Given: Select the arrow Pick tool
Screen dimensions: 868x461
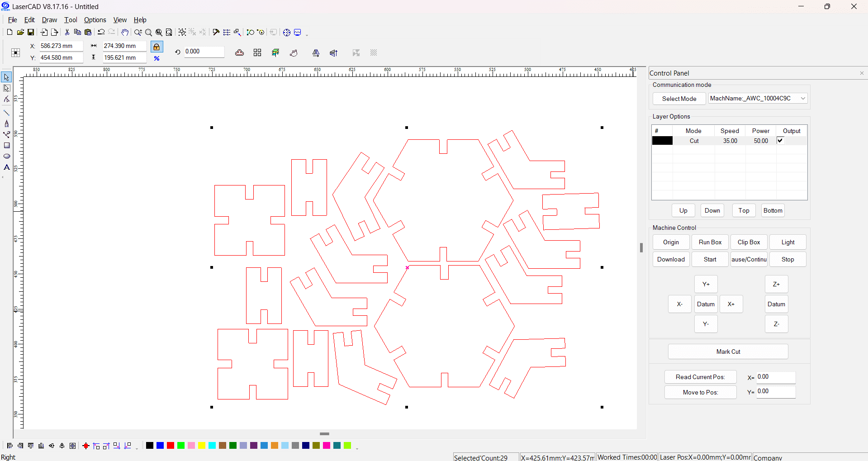Looking at the screenshot, I should point(6,77).
